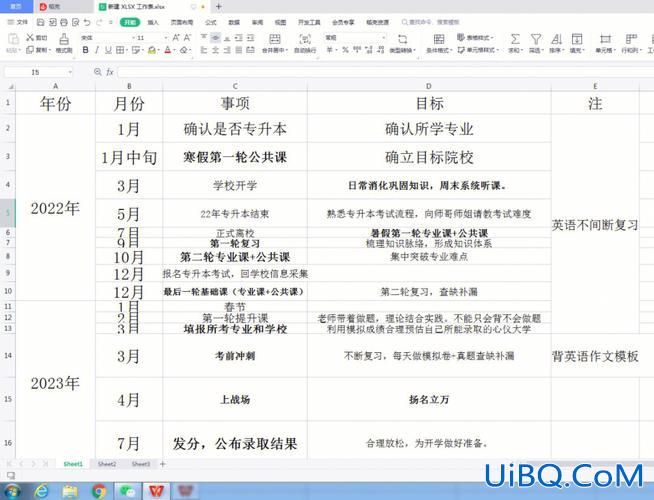Expand the Name Box dropdown arrow
This screenshot has height=500, width=654.
[70, 72]
